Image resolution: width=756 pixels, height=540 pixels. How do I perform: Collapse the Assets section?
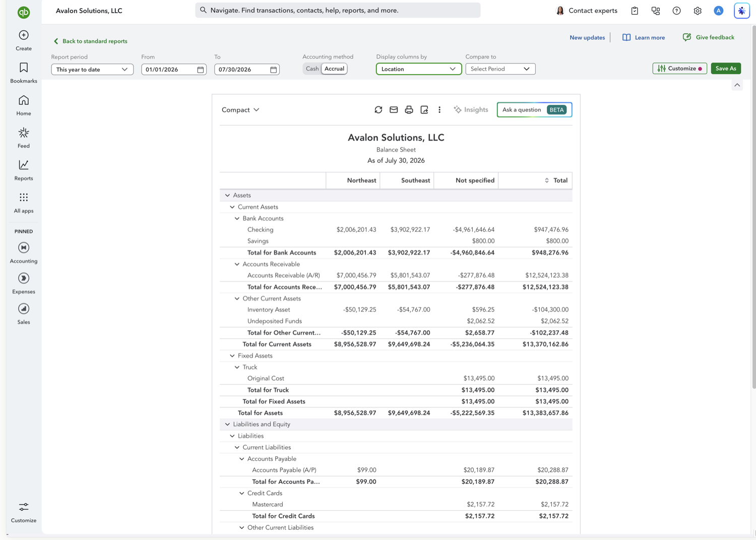[227, 195]
